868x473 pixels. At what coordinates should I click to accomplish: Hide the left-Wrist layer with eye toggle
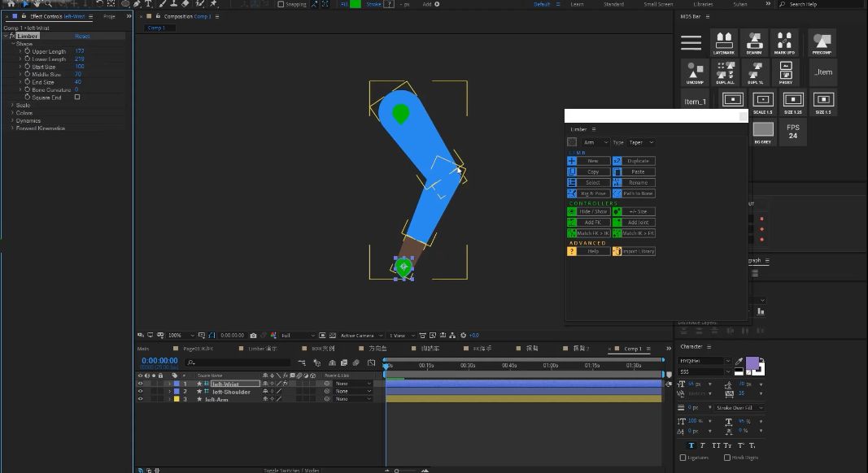click(x=140, y=384)
